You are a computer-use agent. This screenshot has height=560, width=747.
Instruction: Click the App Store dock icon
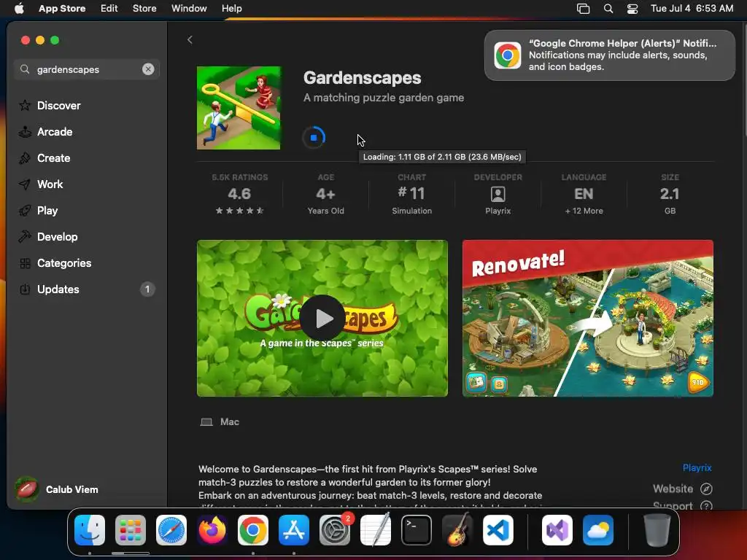[x=294, y=530]
